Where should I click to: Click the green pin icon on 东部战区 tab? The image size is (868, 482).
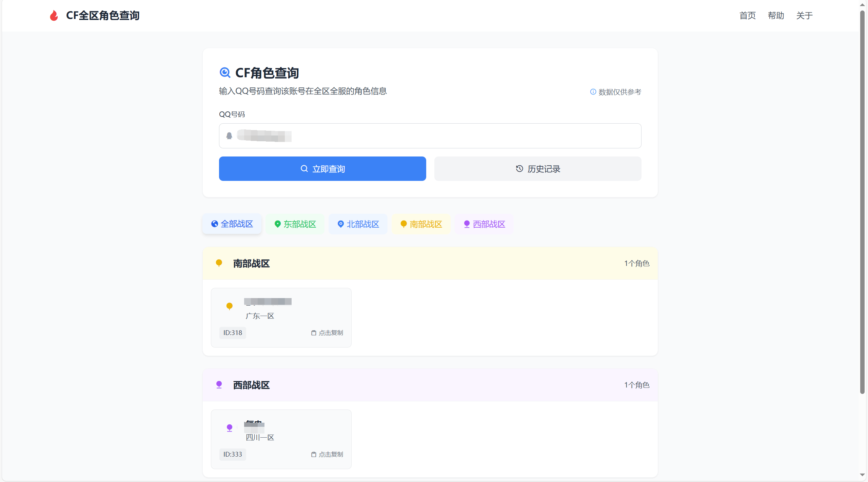click(x=278, y=224)
